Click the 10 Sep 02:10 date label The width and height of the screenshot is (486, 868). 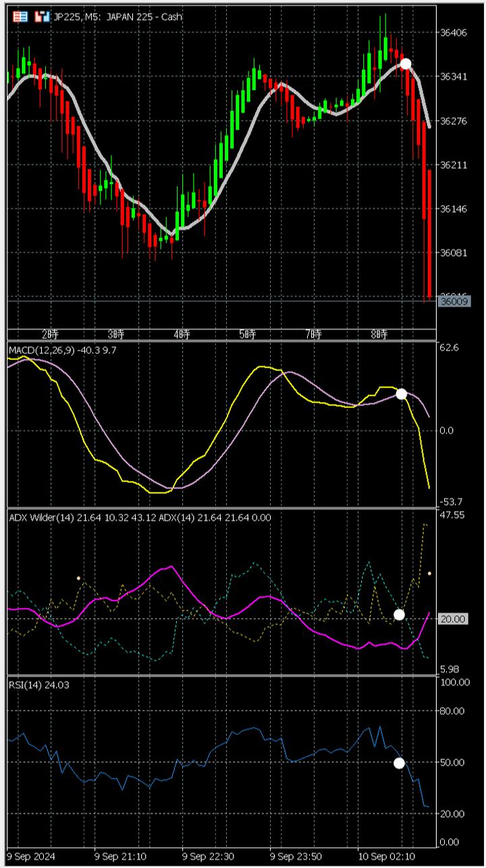[x=385, y=856]
